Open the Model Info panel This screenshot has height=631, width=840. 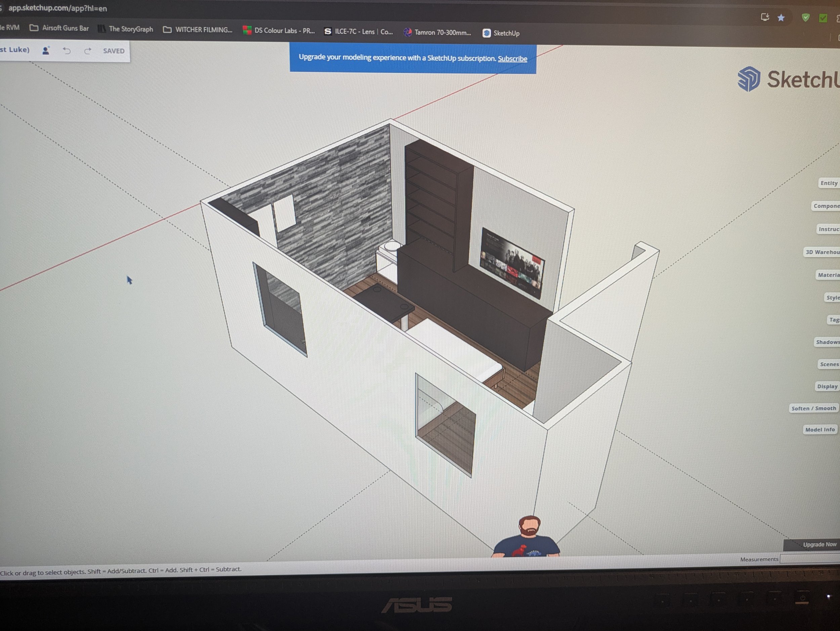820,430
